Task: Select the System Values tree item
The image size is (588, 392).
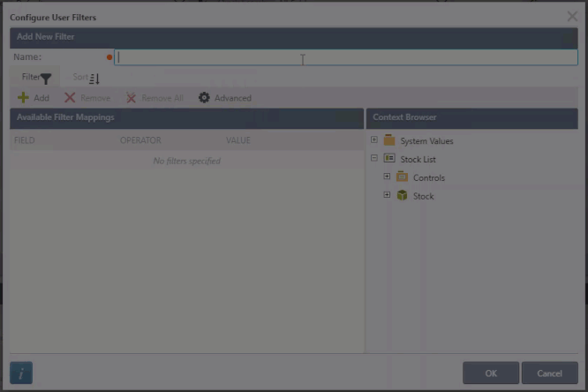Action: pyautogui.click(x=426, y=141)
